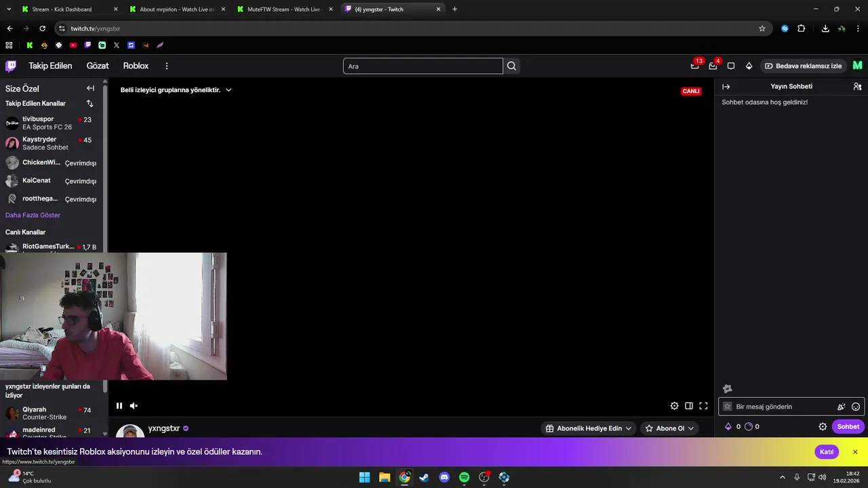The height and width of the screenshot is (488, 868).
Task: Open chat community users list
Action: tap(857, 87)
